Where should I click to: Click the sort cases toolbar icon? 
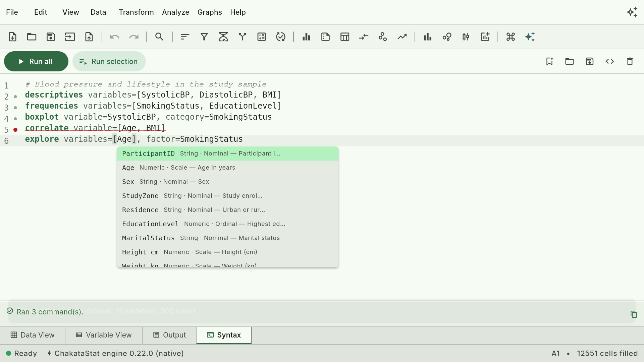point(185,37)
